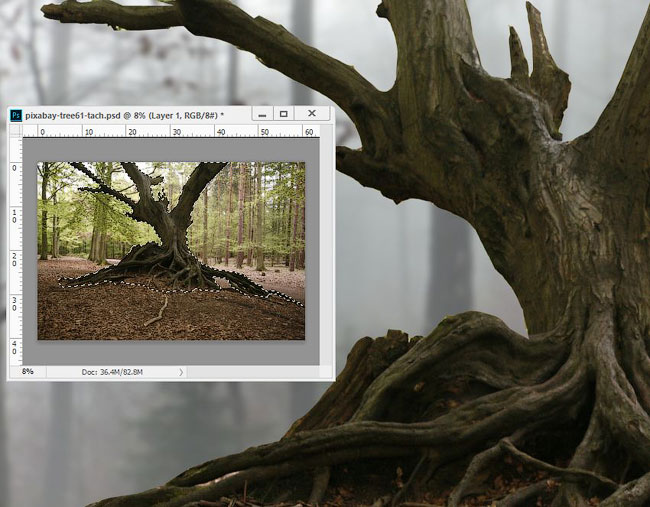Click the horizontal ruler at mark 30
The image size is (650, 507).
click(x=177, y=132)
